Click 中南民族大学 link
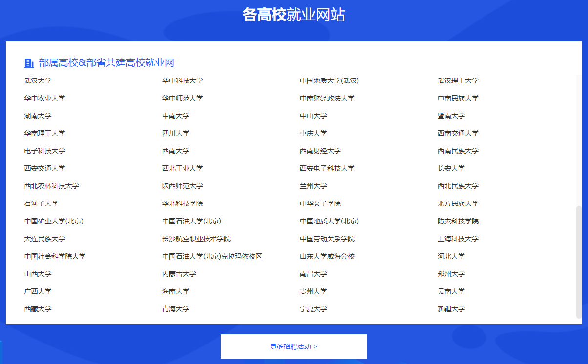 pos(458,98)
